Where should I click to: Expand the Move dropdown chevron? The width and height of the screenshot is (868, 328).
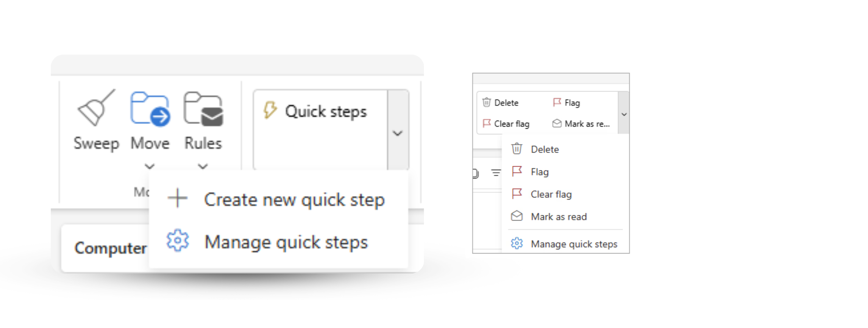[150, 166]
